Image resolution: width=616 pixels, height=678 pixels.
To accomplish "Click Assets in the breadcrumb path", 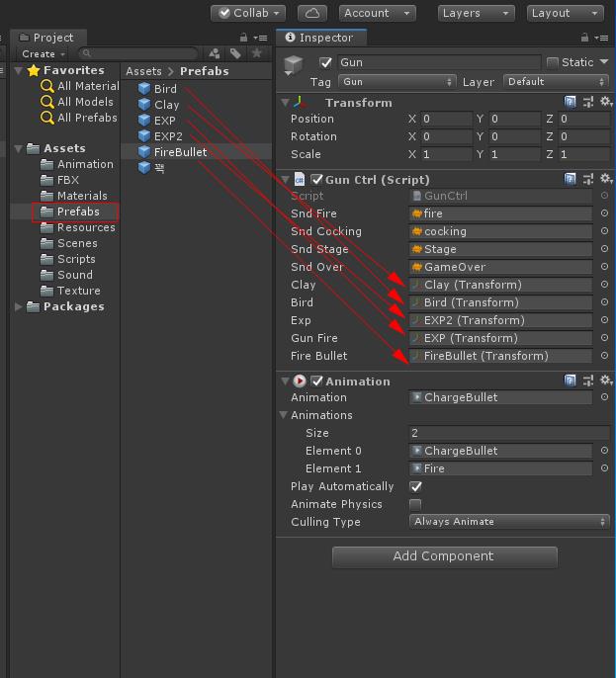I will pos(144,71).
